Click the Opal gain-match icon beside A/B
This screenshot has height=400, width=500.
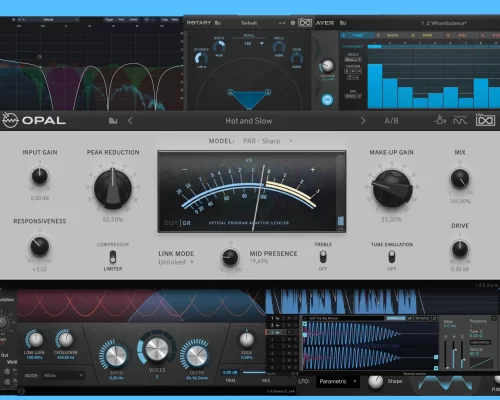(x=440, y=120)
